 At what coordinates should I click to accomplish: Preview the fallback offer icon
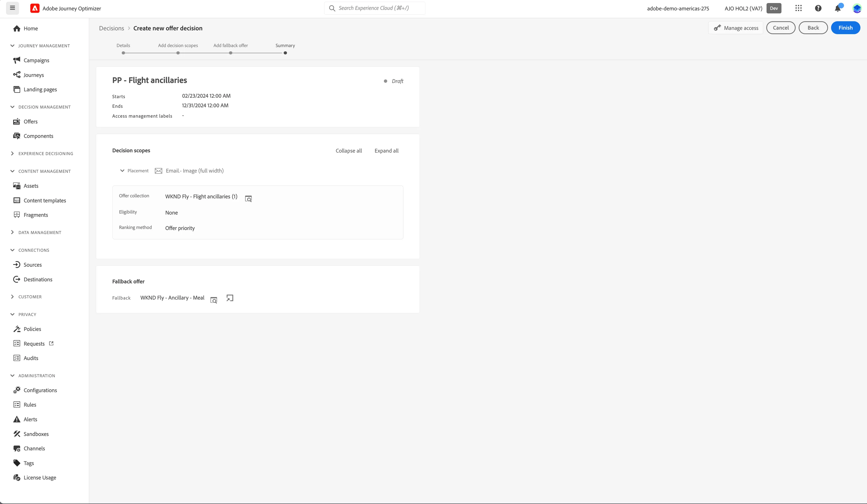(214, 300)
